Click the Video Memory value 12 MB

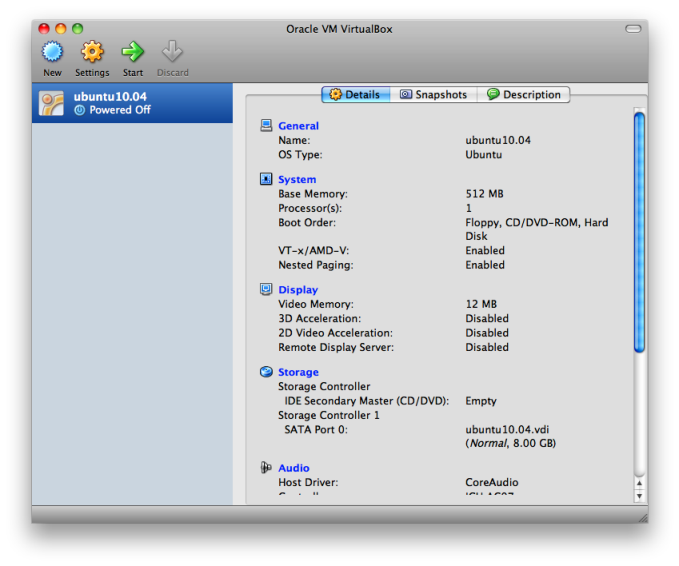tap(481, 304)
